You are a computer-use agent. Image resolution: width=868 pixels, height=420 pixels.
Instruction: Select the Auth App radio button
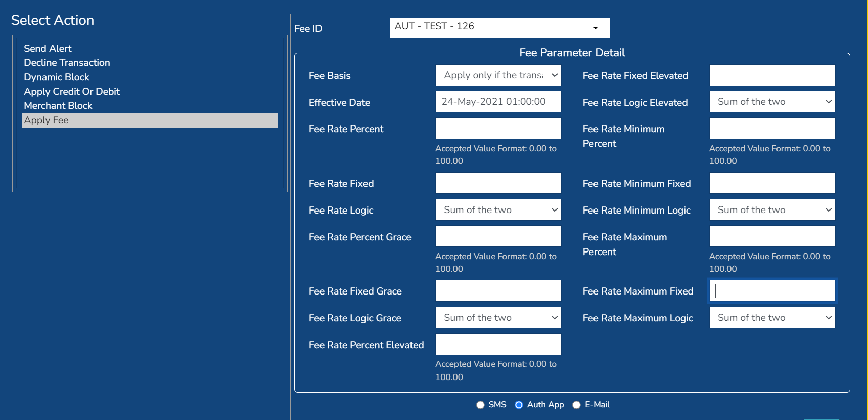click(x=519, y=405)
